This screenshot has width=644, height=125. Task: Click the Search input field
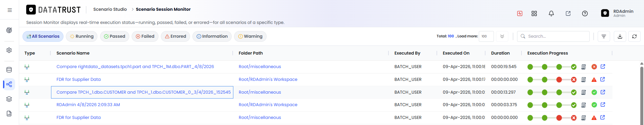point(553,36)
